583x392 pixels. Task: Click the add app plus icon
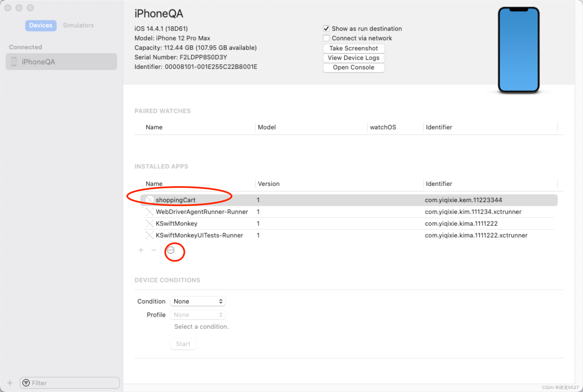(x=141, y=250)
